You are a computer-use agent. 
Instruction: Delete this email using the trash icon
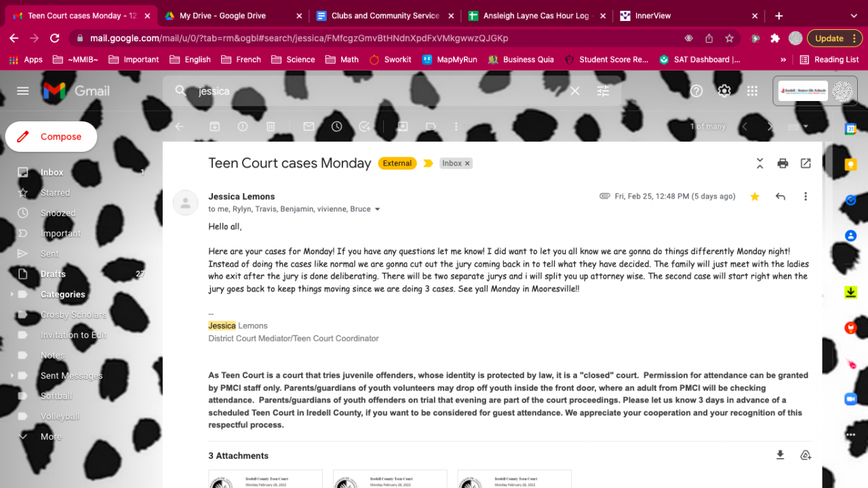[271, 127]
